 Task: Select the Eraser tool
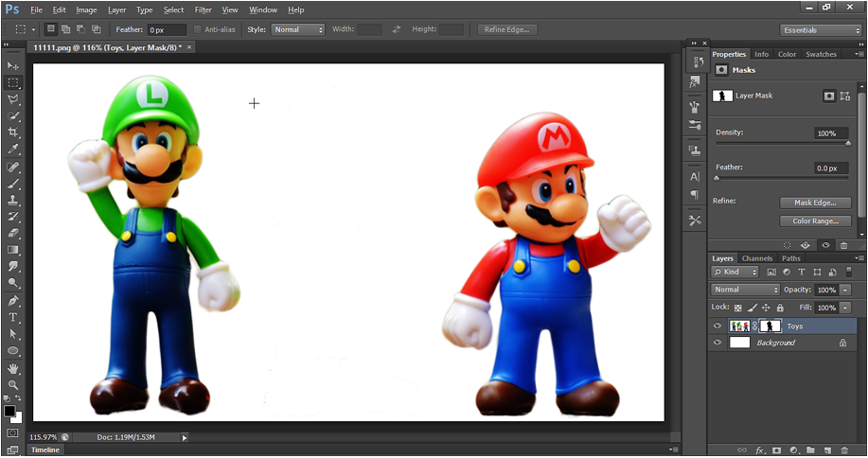(x=12, y=233)
